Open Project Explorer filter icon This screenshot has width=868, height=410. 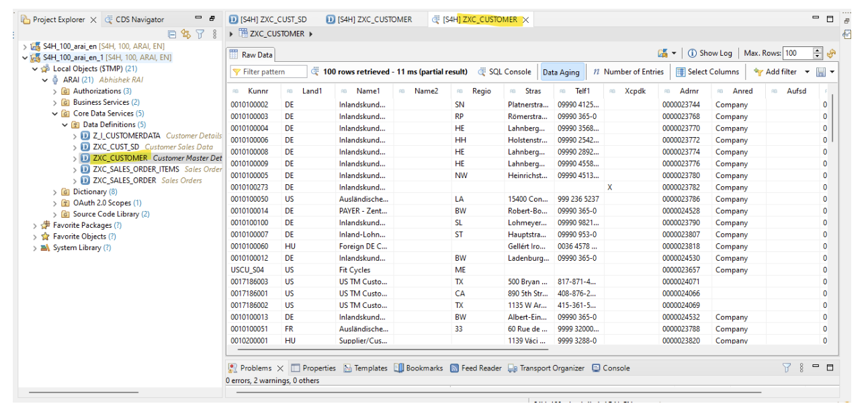pyautogui.click(x=200, y=34)
